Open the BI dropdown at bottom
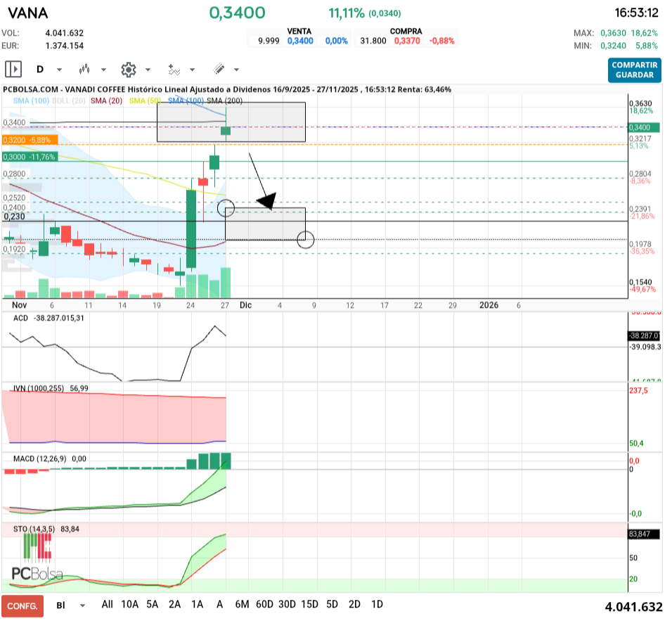This screenshot has height=621, width=672. pyautogui.click(x=82, y=605)
